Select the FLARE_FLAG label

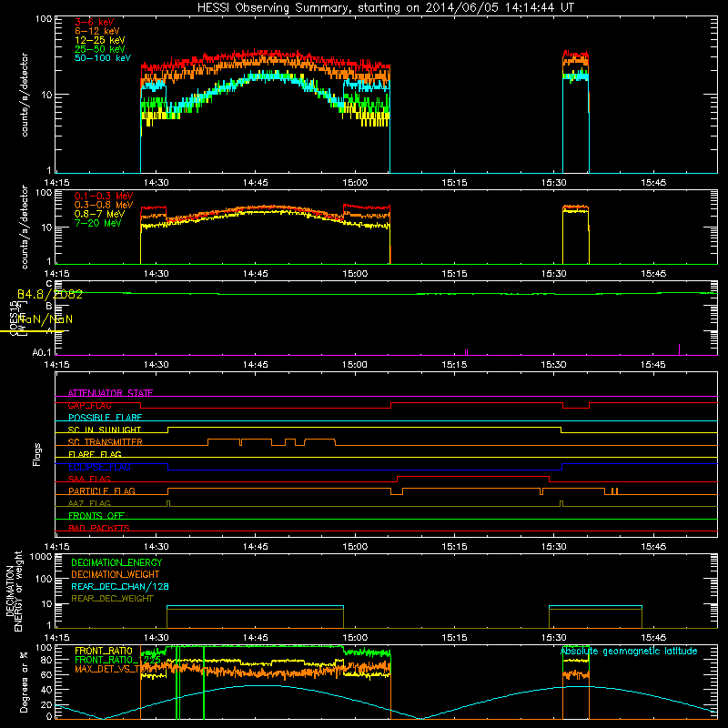tap(95, 454)
